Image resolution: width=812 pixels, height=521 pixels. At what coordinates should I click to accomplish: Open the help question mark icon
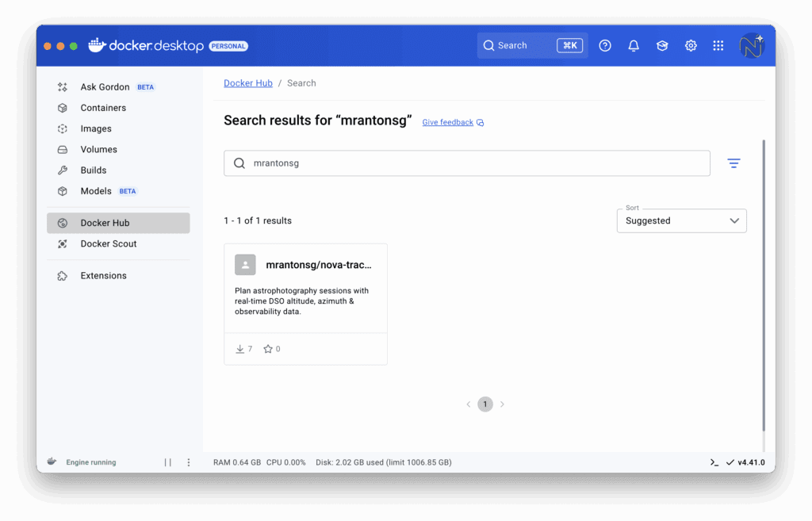[x=605, y=45]
